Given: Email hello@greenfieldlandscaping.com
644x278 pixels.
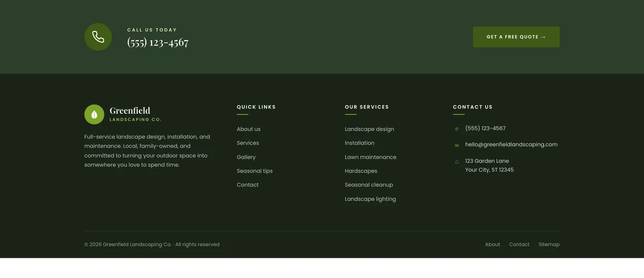Looking at the screenshot, I should click(512, 145).
